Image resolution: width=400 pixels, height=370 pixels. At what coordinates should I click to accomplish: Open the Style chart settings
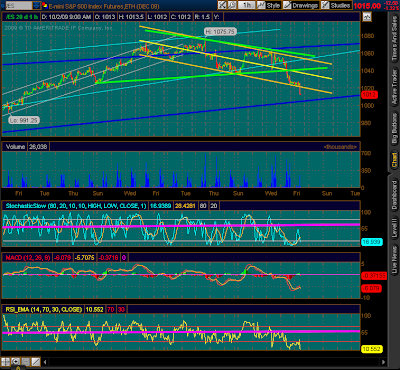pos(269,5)
